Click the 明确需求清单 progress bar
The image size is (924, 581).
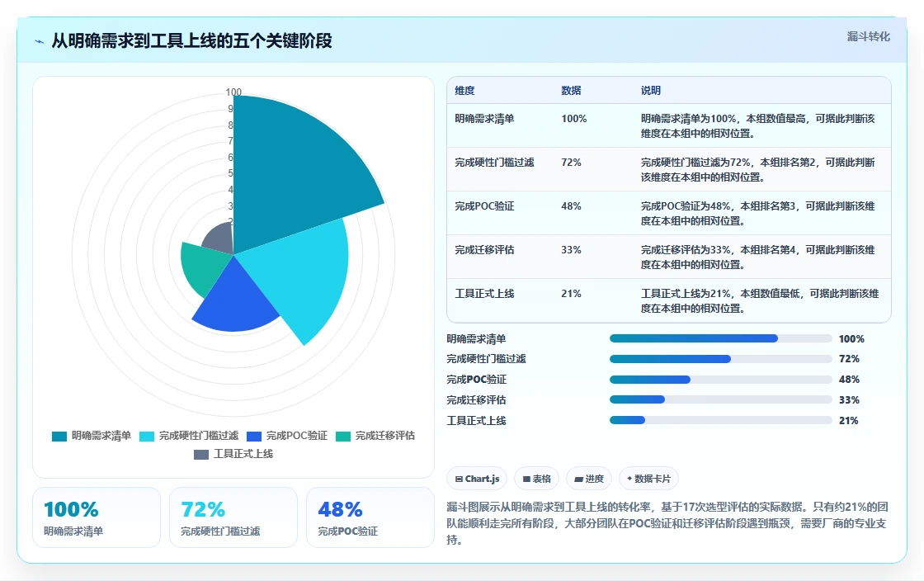coord(721,339)
